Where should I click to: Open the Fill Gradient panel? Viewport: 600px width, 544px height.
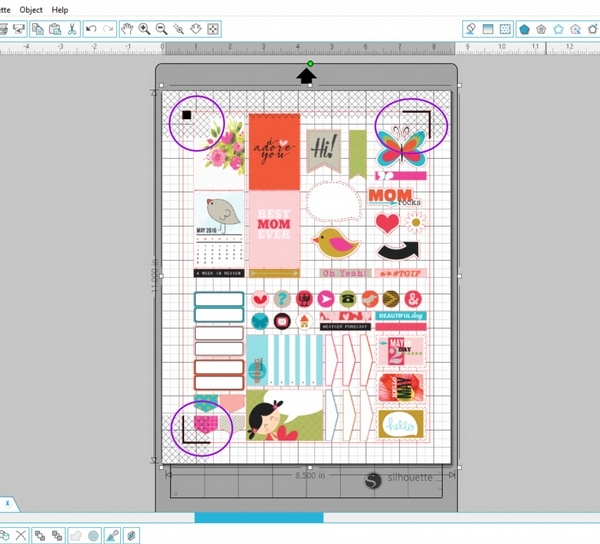point(488,29)
